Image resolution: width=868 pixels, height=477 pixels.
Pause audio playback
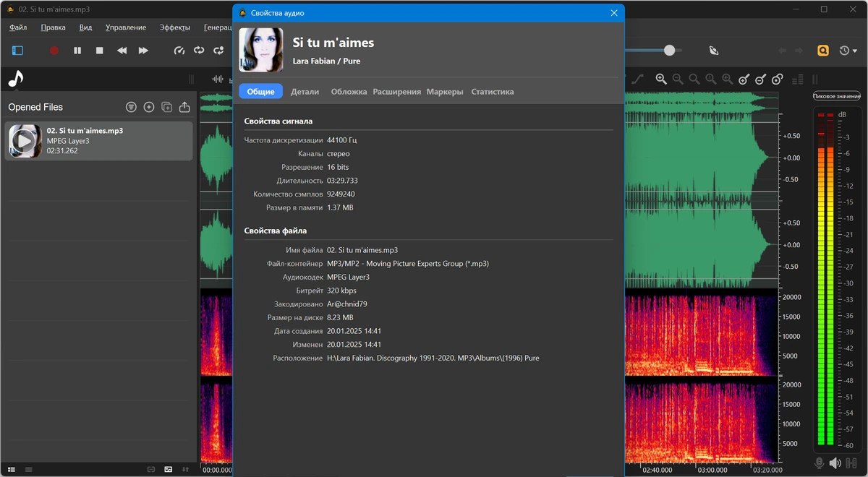point(77,51)
